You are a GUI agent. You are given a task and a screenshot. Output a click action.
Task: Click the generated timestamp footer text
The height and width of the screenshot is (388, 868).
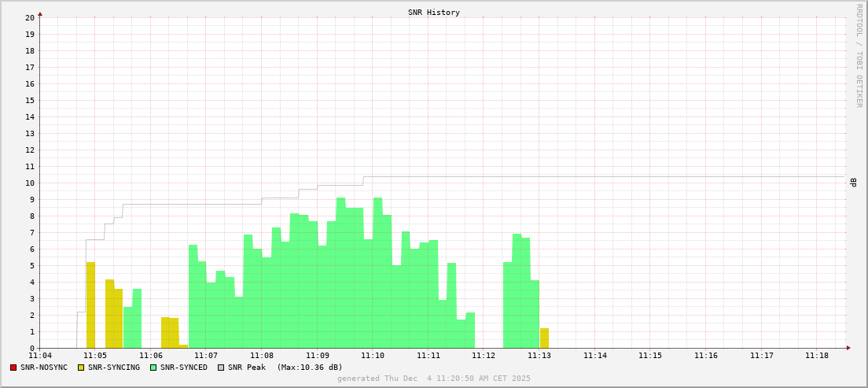(x=433, y=379)
